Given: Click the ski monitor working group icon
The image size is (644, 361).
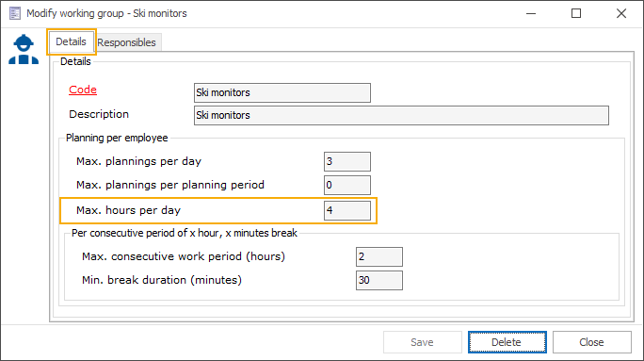Looking at the screenshot, I should (x=24, y=49).
